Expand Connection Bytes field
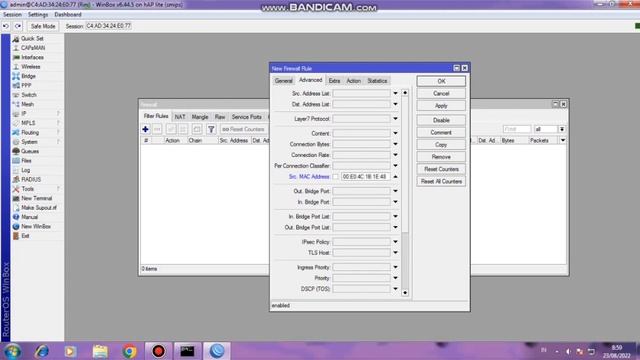This screenshot has height=360, width=640. pyautogui.click(x=395, y=144)
